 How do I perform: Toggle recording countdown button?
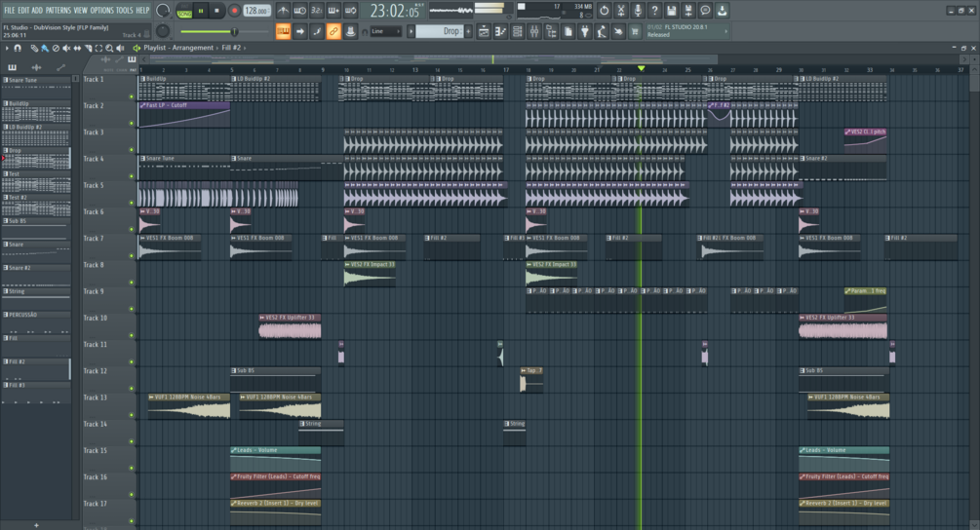[317, 11]
